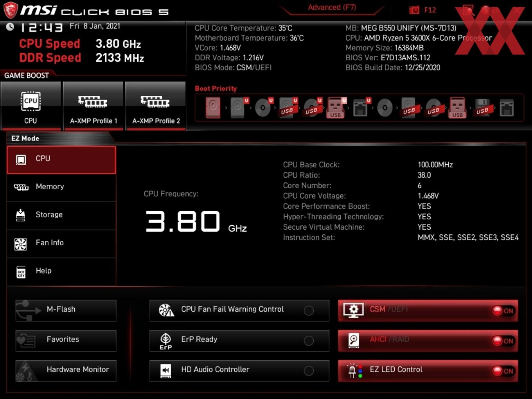Viewport: 532px width, 399px height.
Task: Click the Memory Size 16384MB text
Action: click(385, 48)
